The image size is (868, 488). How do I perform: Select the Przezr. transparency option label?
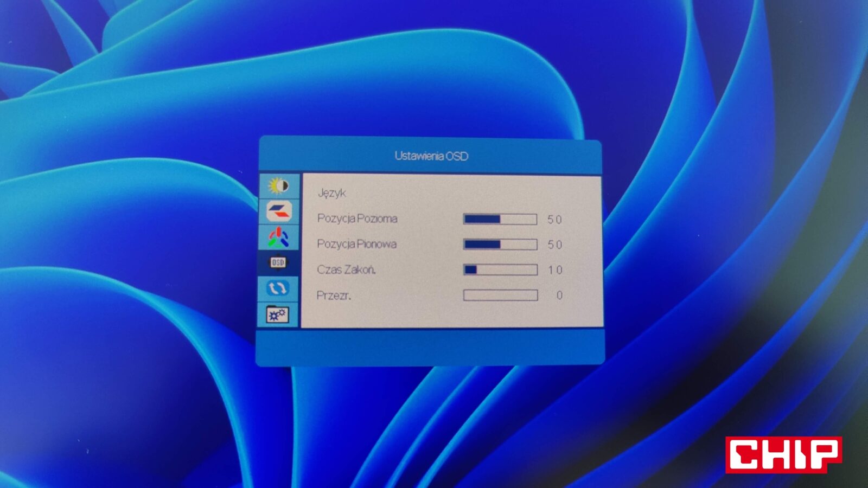coord(334,296)
